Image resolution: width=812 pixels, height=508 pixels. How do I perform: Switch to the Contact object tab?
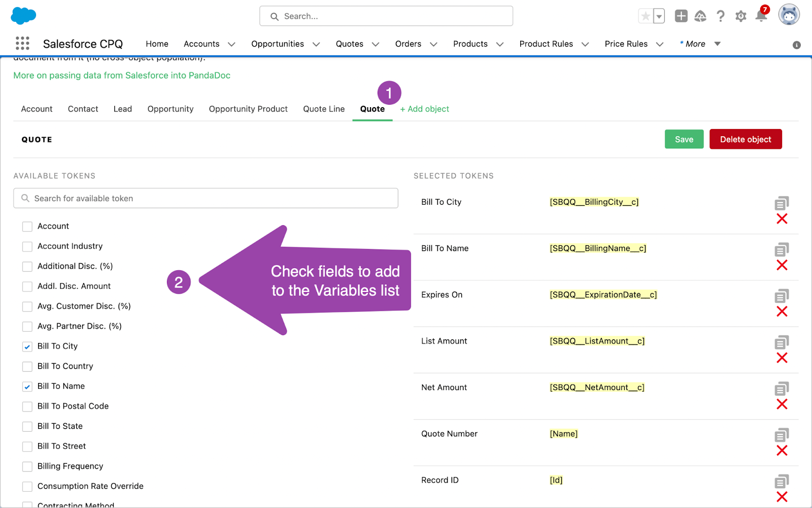(x=83, y=109)
